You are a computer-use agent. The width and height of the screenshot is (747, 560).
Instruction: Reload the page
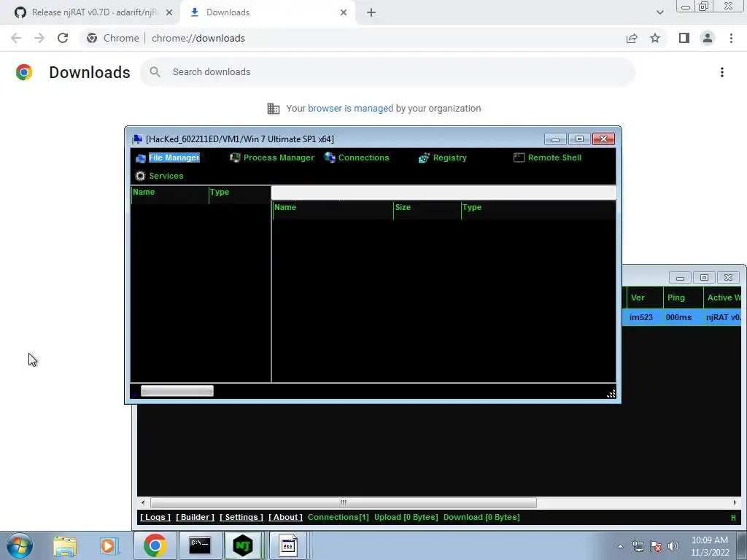[63, 38]
